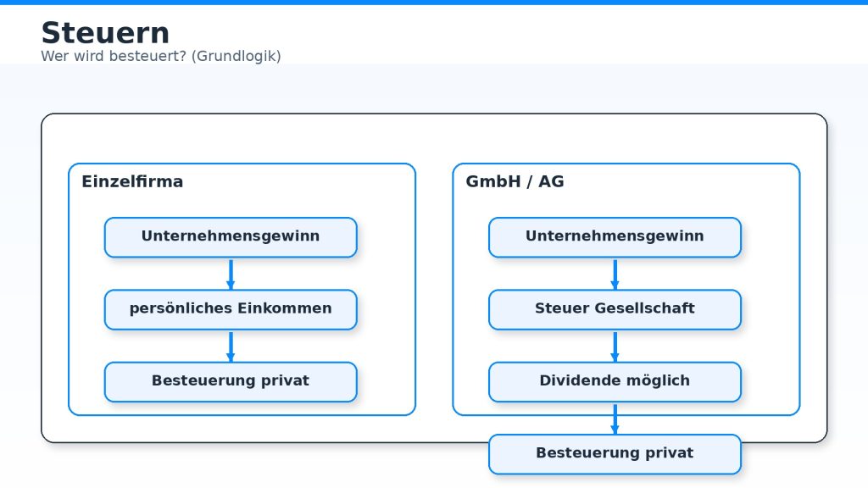The height and width of the screenshot is (488, 868).
Task: Click arrow from Steuer Gesellschaft to Dividende möglich
Action: click(x=615, y=346)
